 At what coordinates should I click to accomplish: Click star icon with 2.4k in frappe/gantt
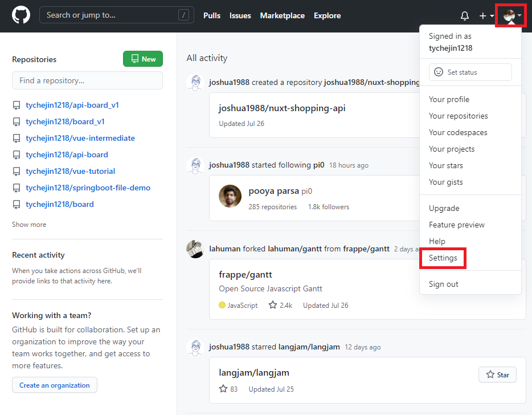coord(273,305)
